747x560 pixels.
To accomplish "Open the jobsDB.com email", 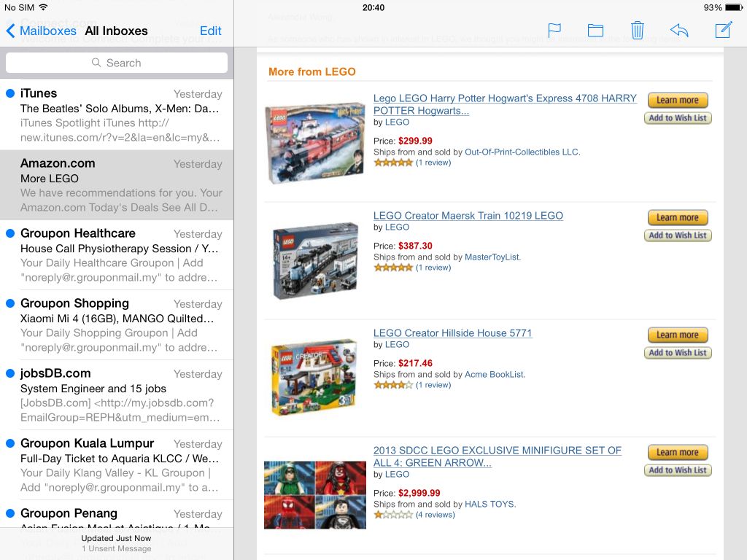I will [x=117, y=395].
